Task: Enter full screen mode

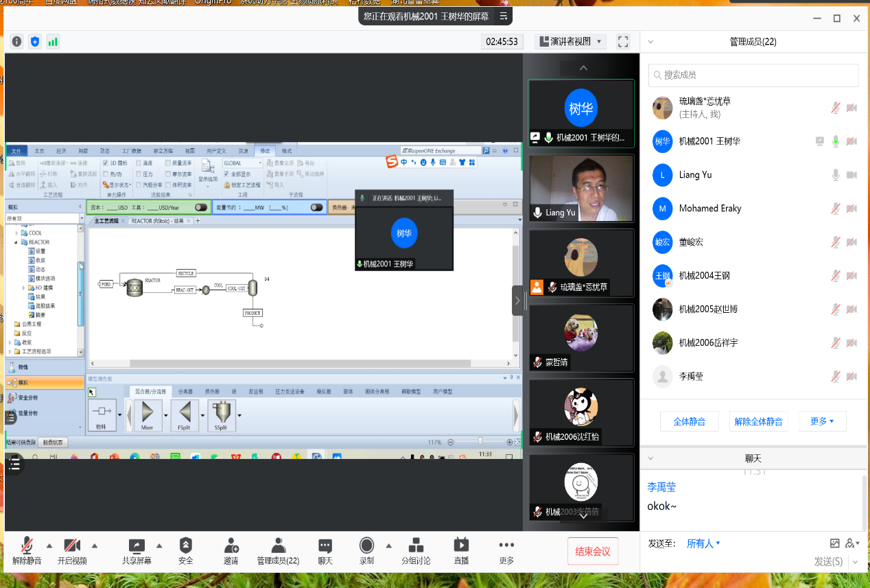Action: pos(623,41)
